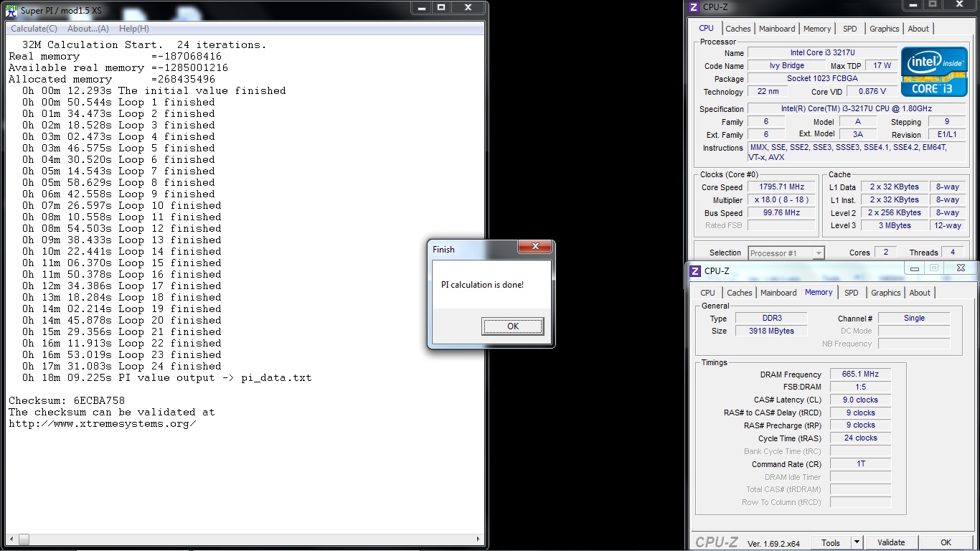Viewport: 980px width, 551px height.
Task: Click the 1795.71 MHz core speed value
Action: pyautogui.click(x=781, y=187)
